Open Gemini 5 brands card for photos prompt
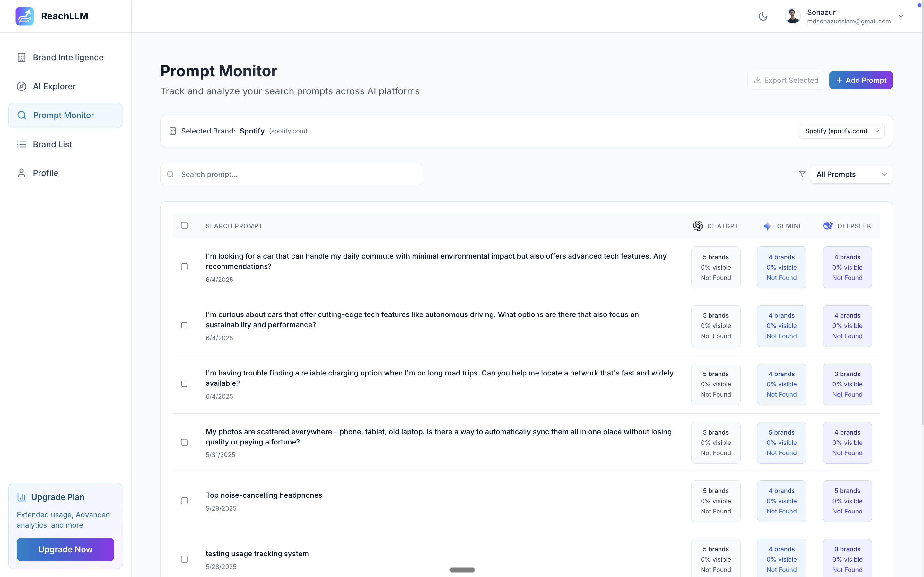Viewport: 924px width, 577px height. [x=782, y=443]
